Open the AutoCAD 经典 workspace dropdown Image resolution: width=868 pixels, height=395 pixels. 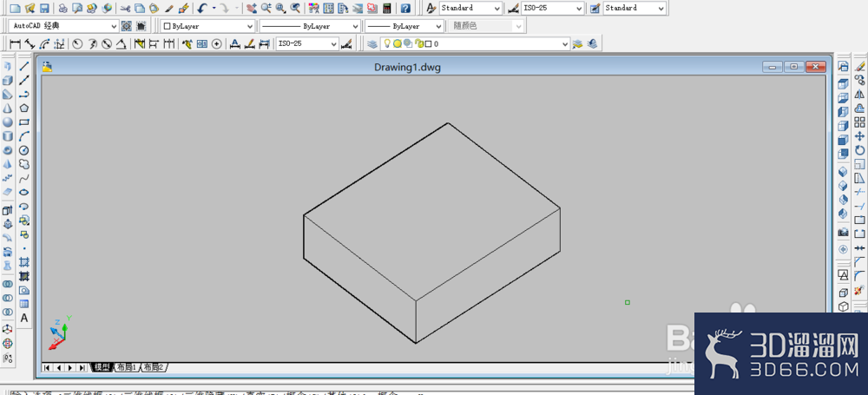pyautogui.click(x=65, y=26)
